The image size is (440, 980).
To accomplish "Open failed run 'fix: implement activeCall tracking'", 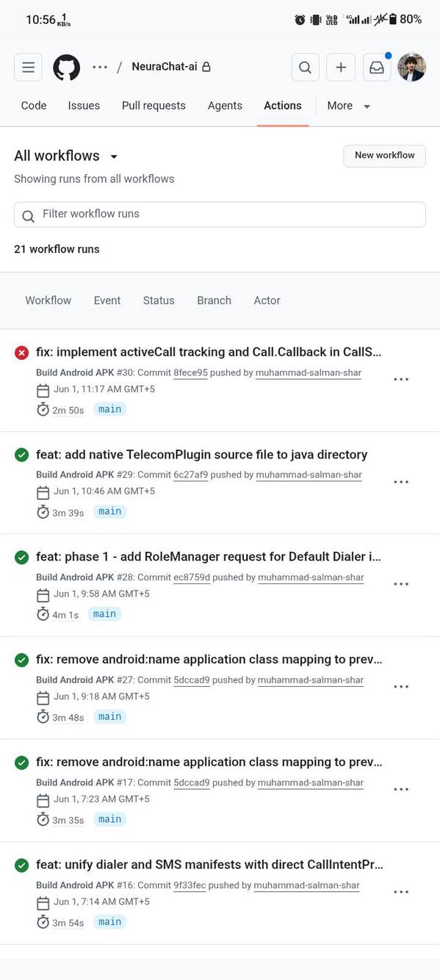I will tap(209, 352).
